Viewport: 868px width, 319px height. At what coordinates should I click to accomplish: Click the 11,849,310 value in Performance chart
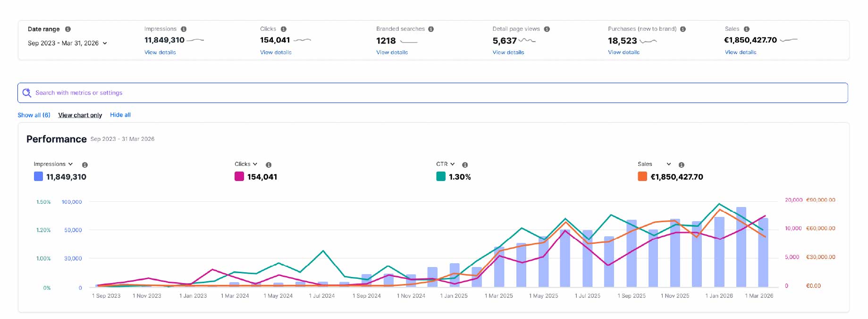(66, 177)
